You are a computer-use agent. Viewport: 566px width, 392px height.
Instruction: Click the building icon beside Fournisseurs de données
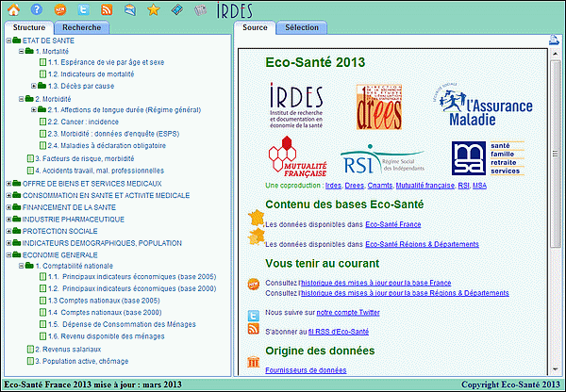pos(254,361)
